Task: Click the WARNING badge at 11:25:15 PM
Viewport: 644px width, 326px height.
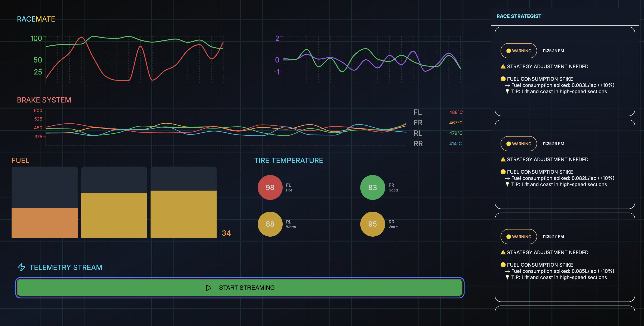Action: tap(519, 51)
